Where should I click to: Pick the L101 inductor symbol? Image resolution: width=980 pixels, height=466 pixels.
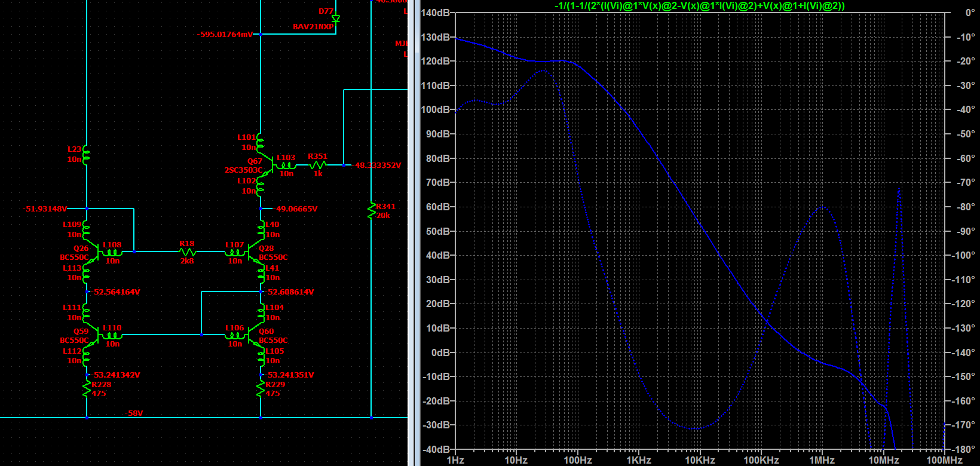click(x=260, y=142)
